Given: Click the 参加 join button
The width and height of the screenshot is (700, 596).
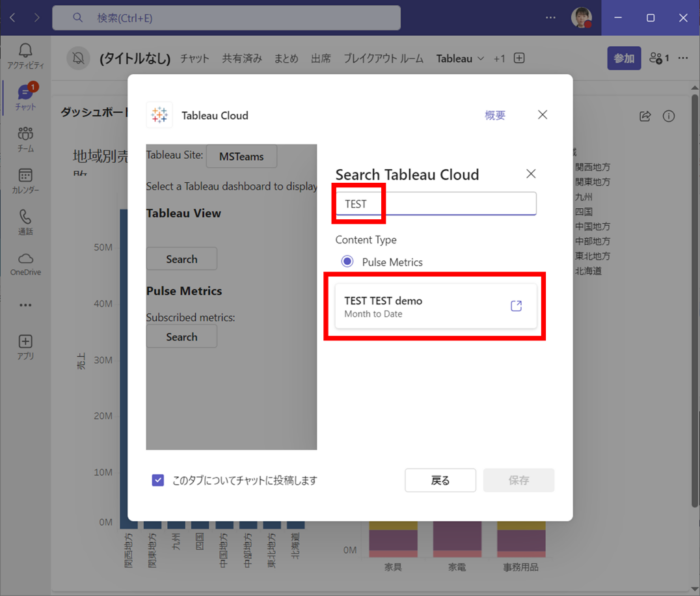Looking at the screenshot, I should click(624, 58).
